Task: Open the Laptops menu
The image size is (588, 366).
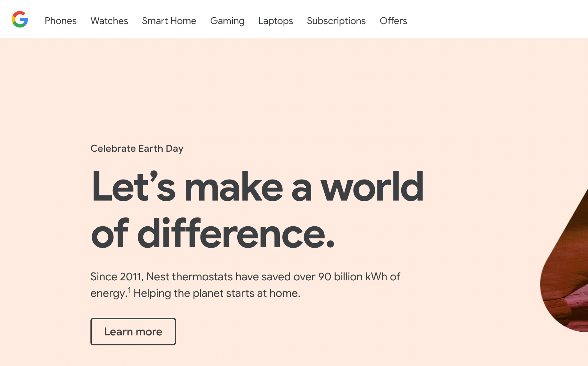Action: click(275, 21)
